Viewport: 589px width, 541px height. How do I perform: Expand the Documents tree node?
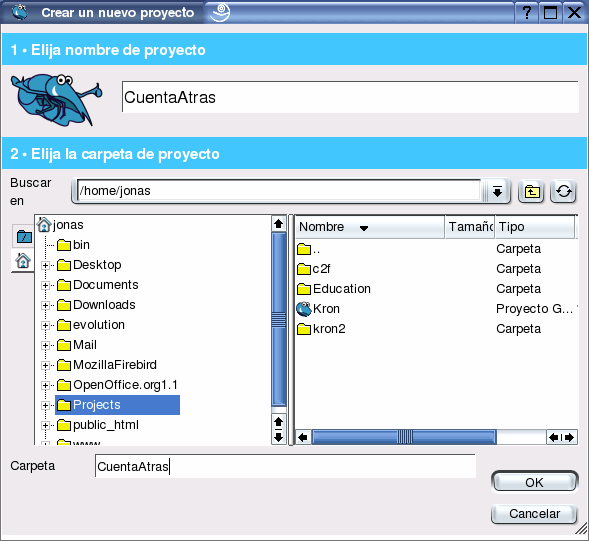[45, 286]
